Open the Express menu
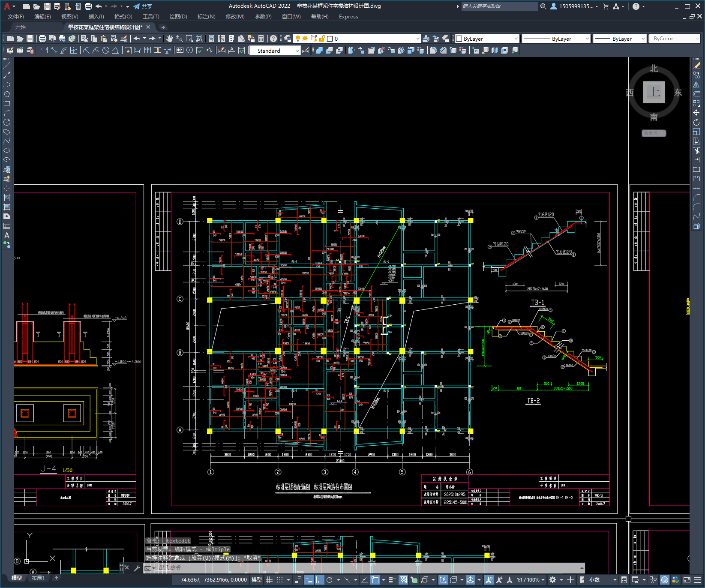705x588 pixels. pos(348,17)
